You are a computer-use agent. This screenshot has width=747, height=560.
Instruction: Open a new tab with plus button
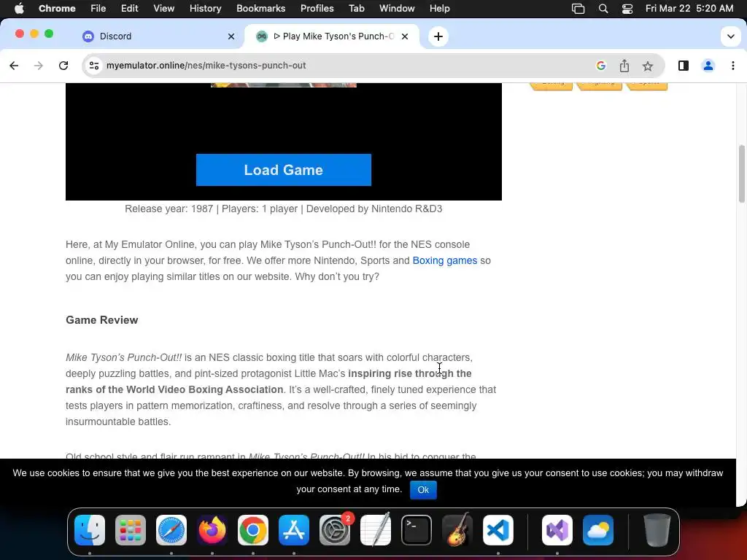[x=438, y=36]
